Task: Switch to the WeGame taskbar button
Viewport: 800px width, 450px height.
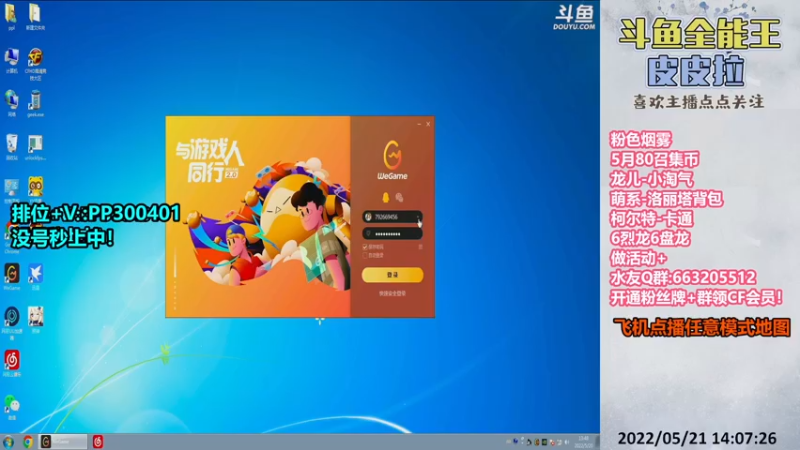Action: [x=63, y=442]
